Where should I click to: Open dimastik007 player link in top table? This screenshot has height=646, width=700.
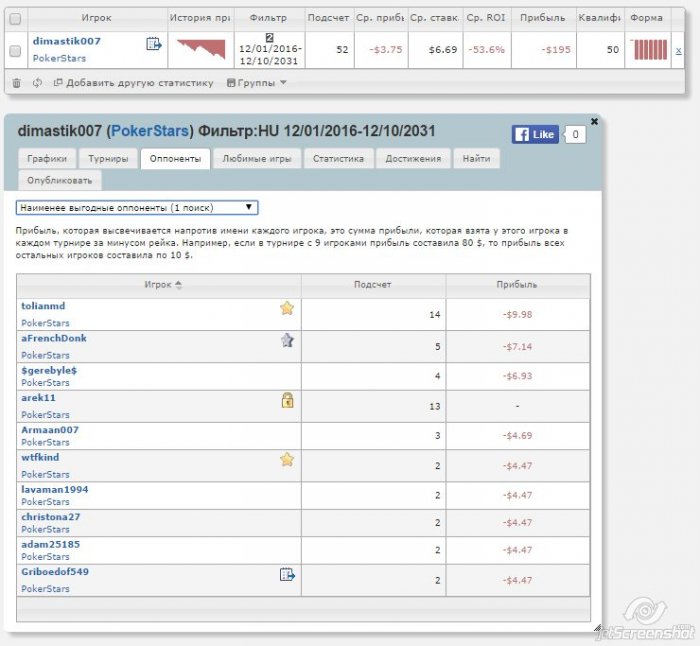coord(67,41)
